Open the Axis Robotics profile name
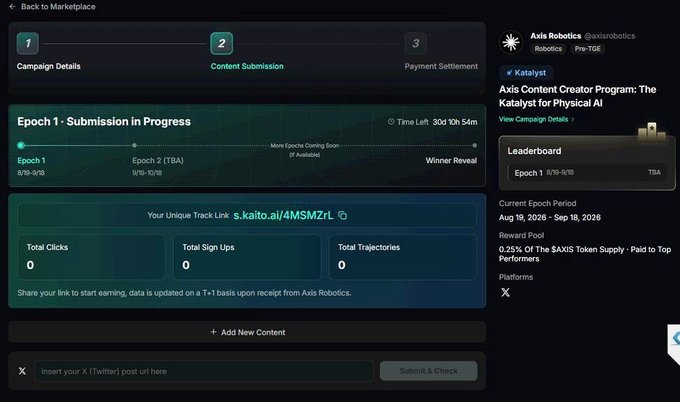Screen dimensions: 680x402 pyautogui.click(x=556, y=36)
